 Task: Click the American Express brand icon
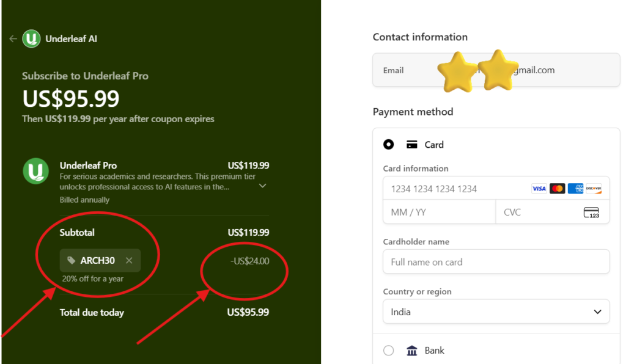pos(575,189)
